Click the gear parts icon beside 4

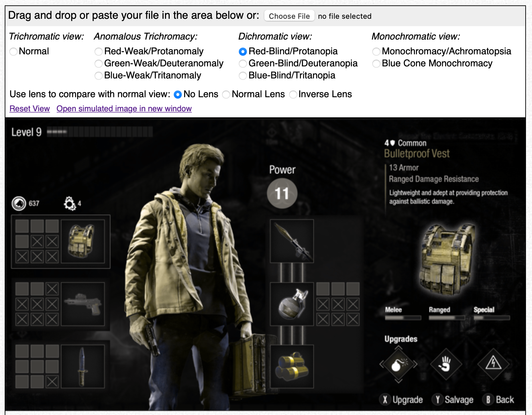coord(70,203)
